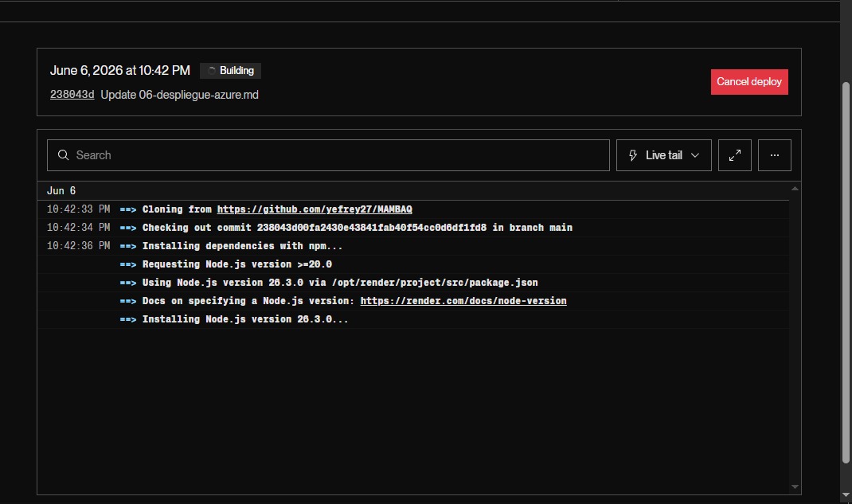Screen dimensions: 852x504
Task: Open the Live tail dropdown
Action: tap(663, 155)
